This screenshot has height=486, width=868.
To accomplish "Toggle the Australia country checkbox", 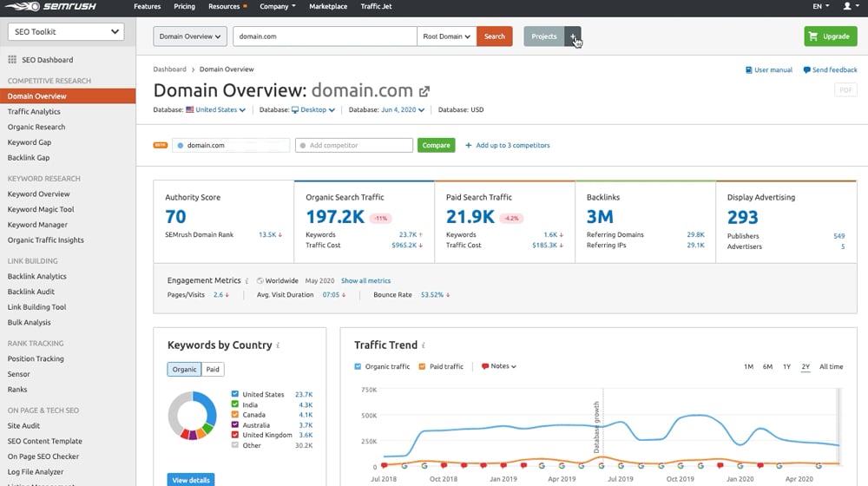I will pos(234,424).
